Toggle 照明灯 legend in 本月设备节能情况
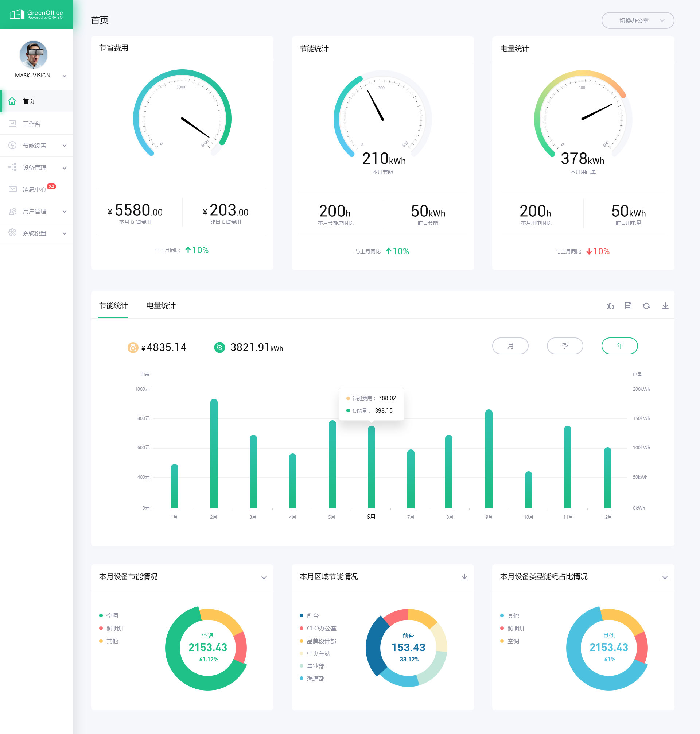 [114, 628]
